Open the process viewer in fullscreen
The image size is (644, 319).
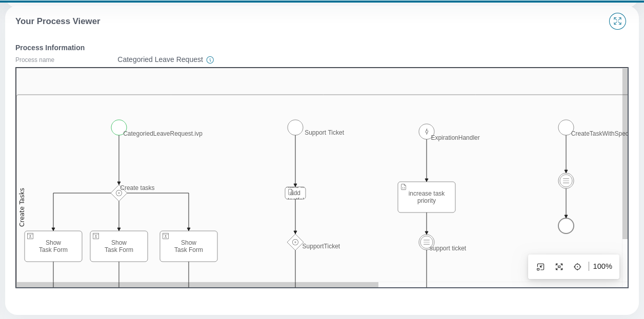tap(617, 21)
